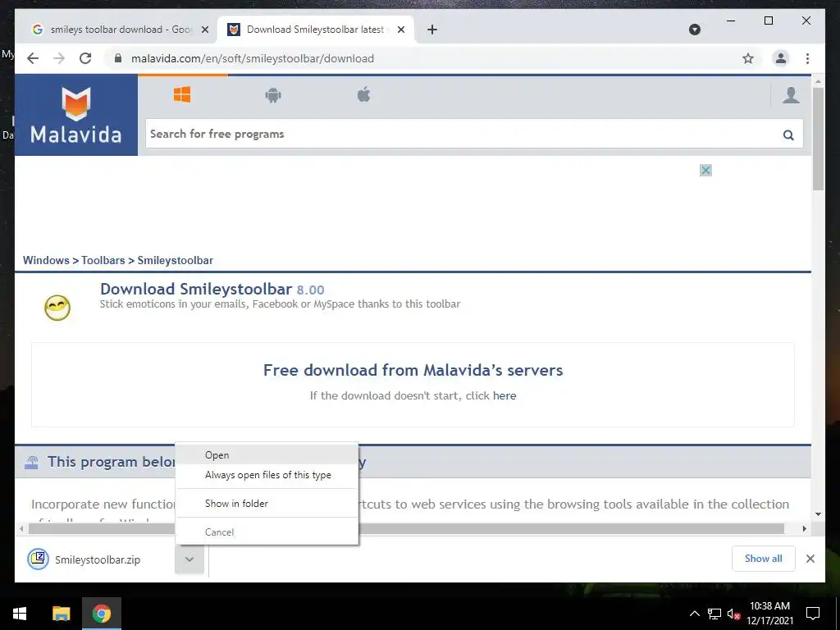The image size is (840, 630).
Task: Switch to Download Smileystoolbar latest tab
Action: pos(316,30)
